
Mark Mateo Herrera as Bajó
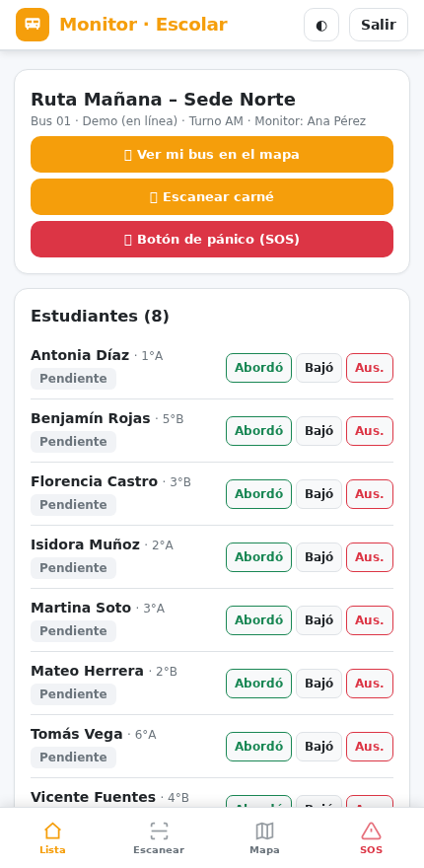318,684
